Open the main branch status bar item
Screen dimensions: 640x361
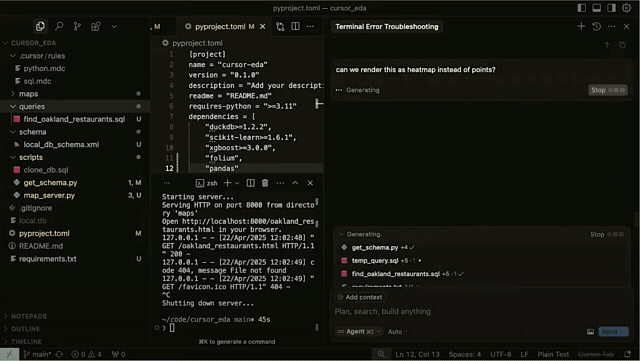37,354
